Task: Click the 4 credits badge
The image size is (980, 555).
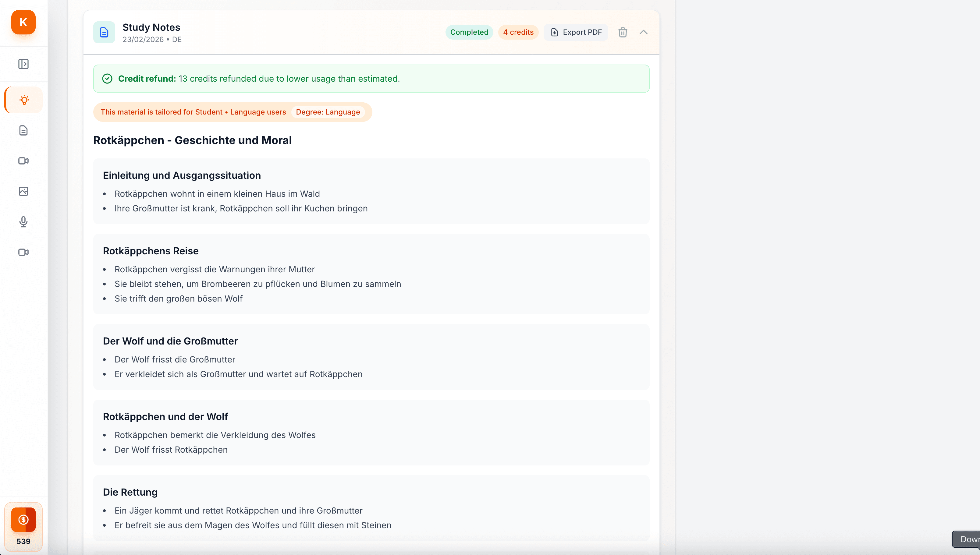Action: [x=518, y=32]
